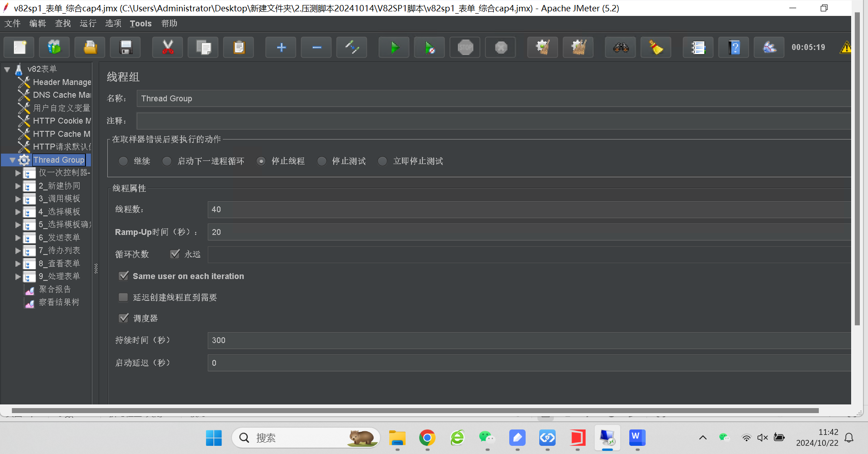Click the plus Expand All icon
868x454 pixels.
(281, 47)
